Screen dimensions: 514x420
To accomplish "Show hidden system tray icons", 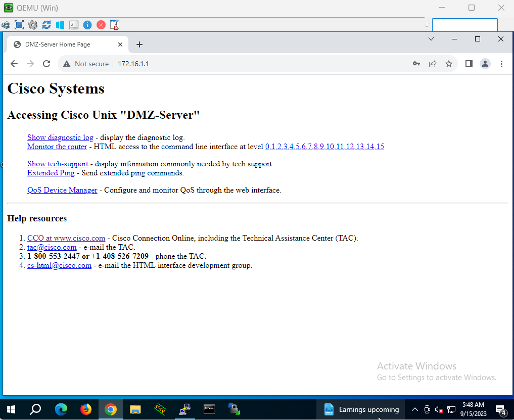I will (x=414, y=409).
